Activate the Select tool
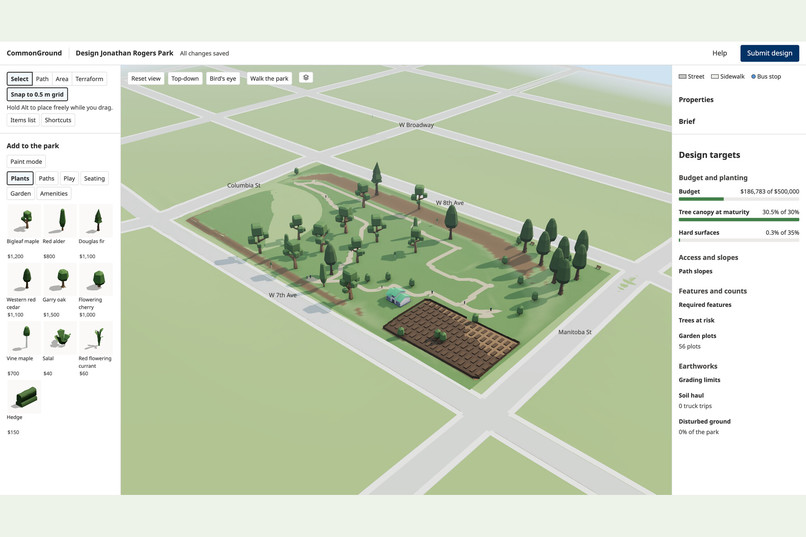This screenshot has height=537, width=806. 20,79
